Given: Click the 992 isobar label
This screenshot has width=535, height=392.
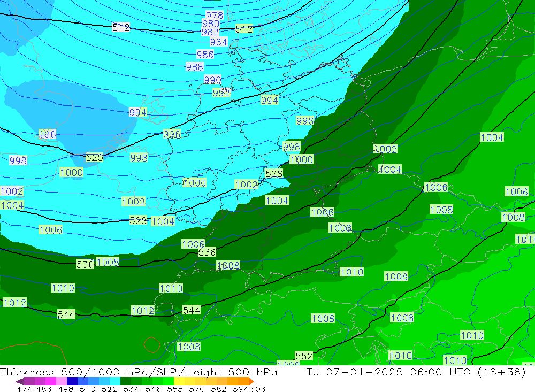Looking at the screenshot, I should [x=221, y=93].
